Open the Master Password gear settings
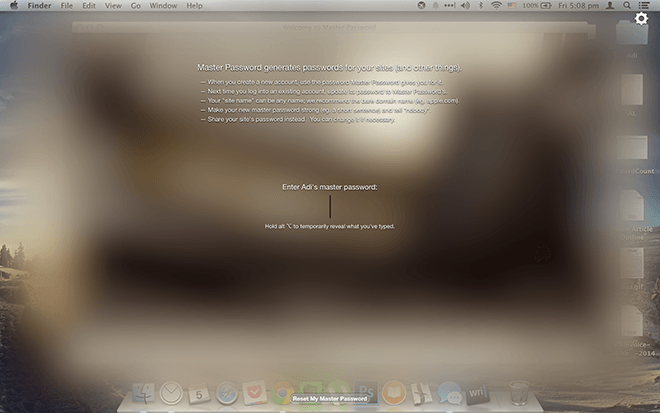The image size is (660, 413). click(x=641, y=19)
